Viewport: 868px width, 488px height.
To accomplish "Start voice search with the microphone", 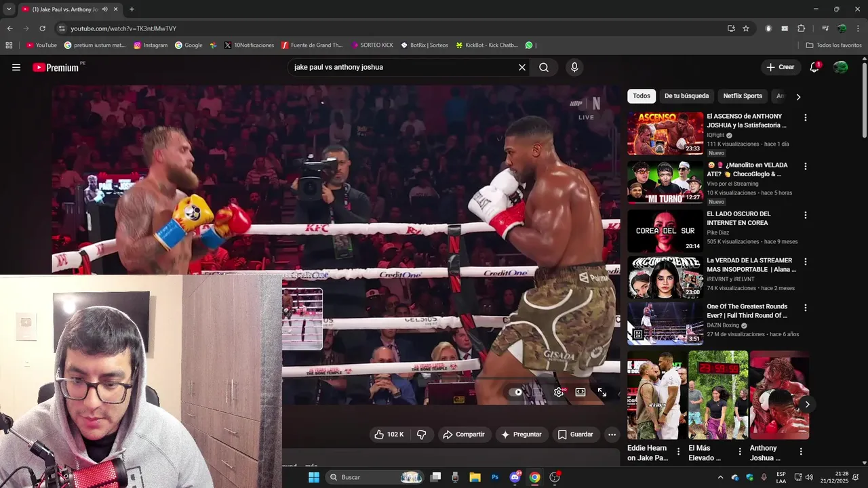I will click(x=574, y=67).
